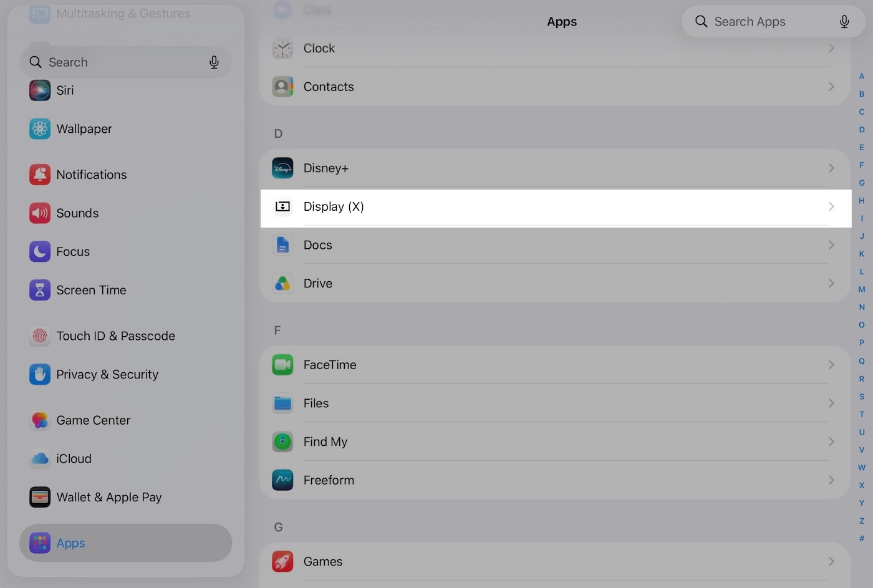The width and height of the screenshot is (873, 588).
Task: Tap the Focus moon icon
Action: coord(40,252)
